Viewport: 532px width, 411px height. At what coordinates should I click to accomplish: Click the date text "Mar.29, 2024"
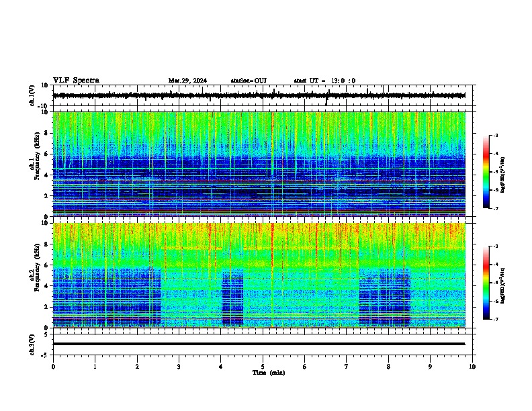pyautogui.click(x=187, y=81)
